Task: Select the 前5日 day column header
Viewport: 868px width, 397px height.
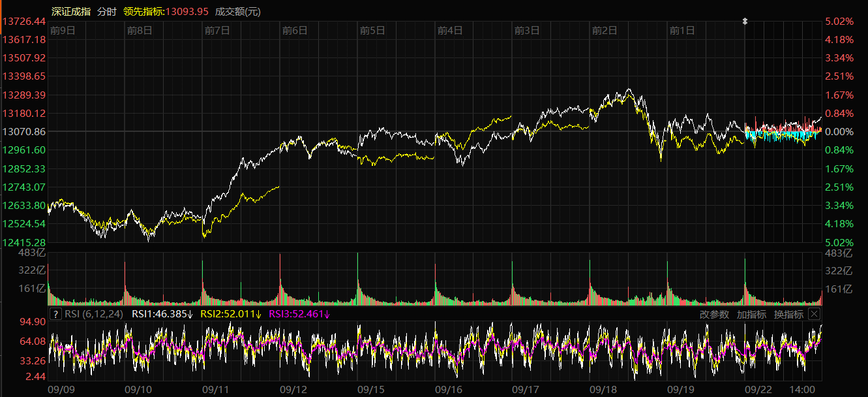Action: (372, 30)
